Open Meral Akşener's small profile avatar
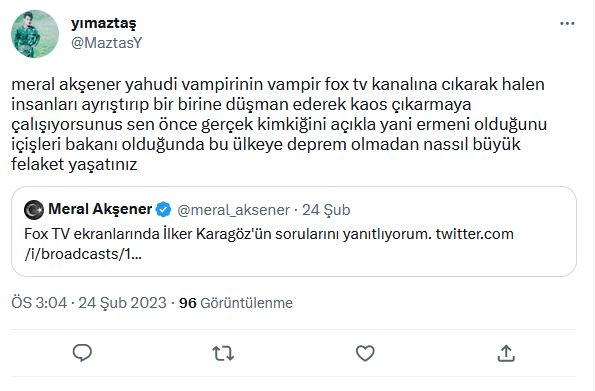Viewport: 595px width, 391px height. (34, 210)
